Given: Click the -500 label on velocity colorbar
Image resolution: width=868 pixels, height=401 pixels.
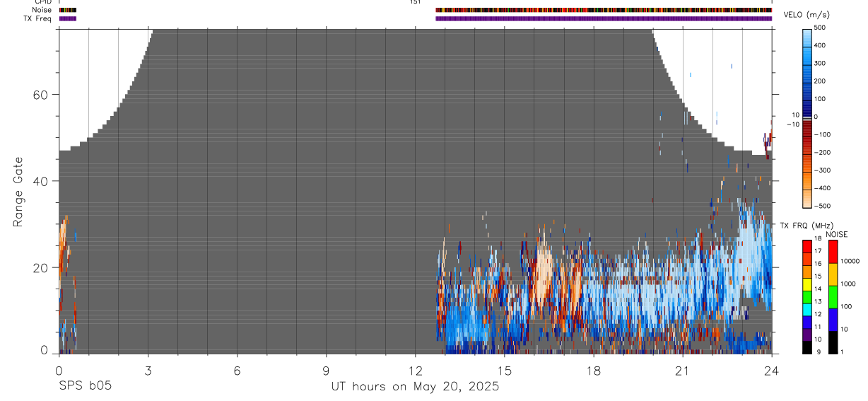Looking at the screenshot, I should tap(821, 206).
